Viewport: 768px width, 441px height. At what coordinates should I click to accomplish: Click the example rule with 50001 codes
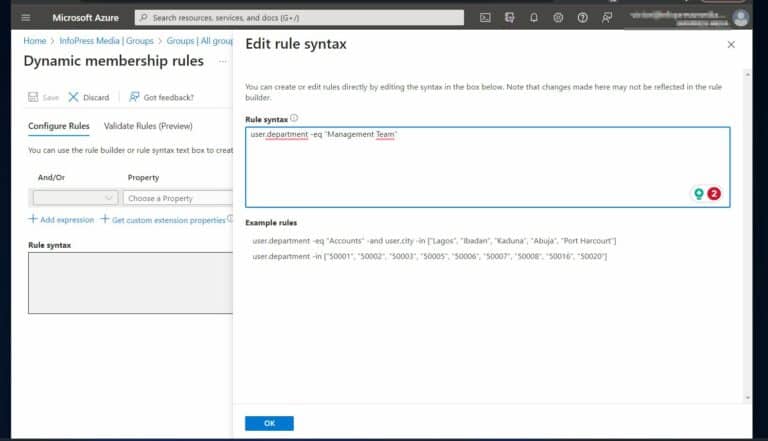tap(430, 256)
